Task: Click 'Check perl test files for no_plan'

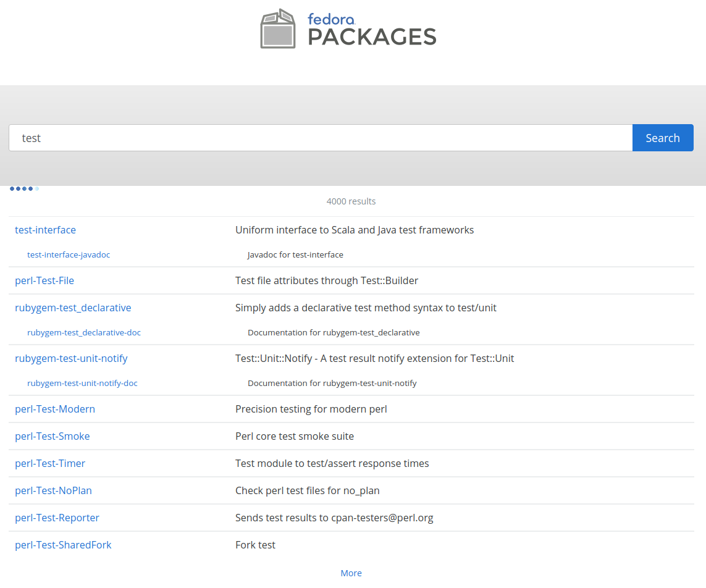Action: [x=308, y=491]
